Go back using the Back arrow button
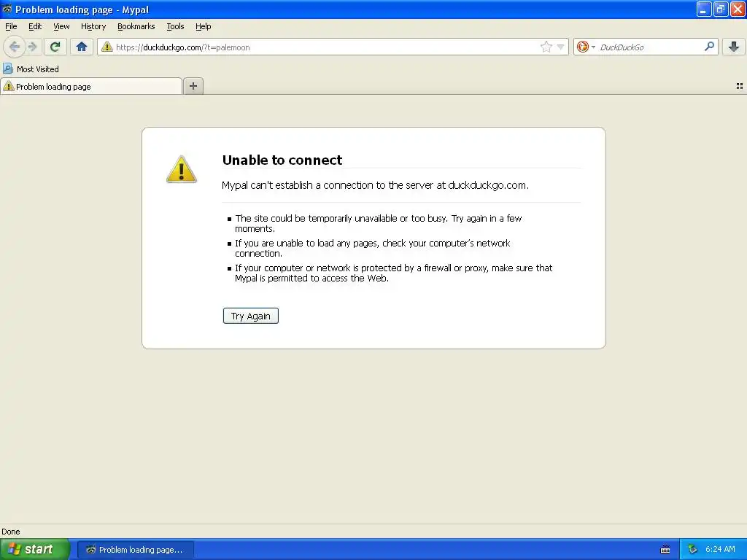The image size is (747, 560). (x=14, y=47)
